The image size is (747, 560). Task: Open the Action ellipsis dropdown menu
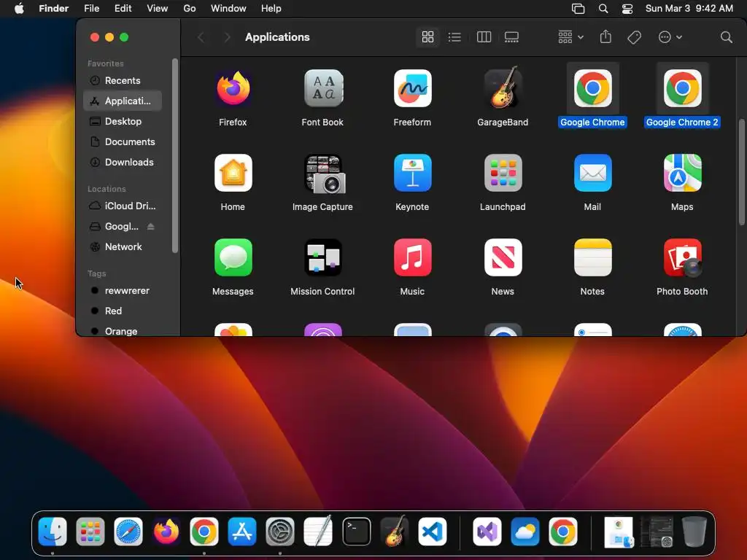670,37
